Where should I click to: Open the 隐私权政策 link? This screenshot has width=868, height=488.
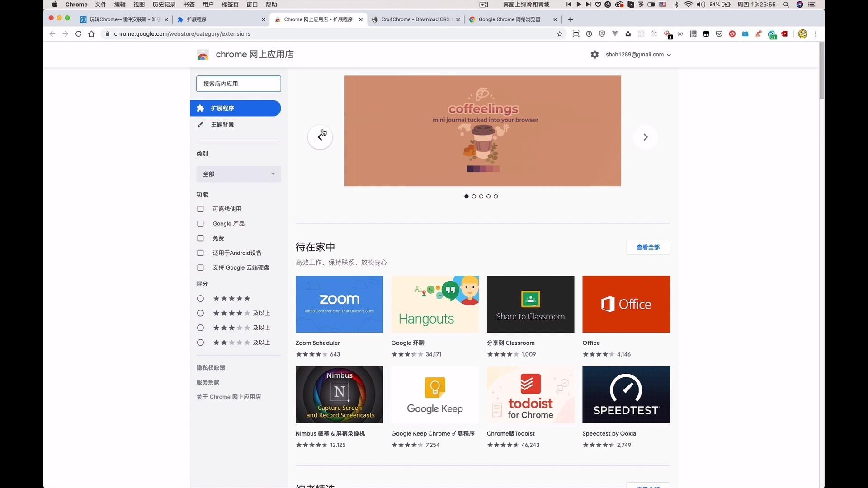tap(211, 368)
